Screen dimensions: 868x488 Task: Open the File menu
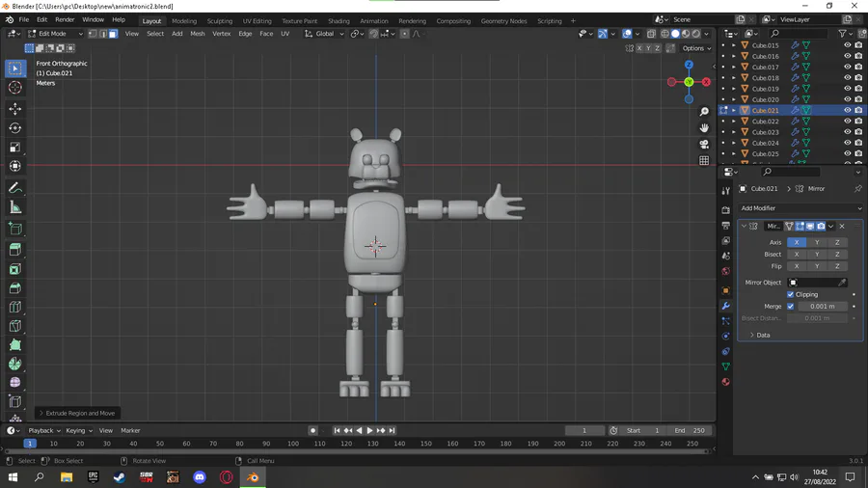24,20
